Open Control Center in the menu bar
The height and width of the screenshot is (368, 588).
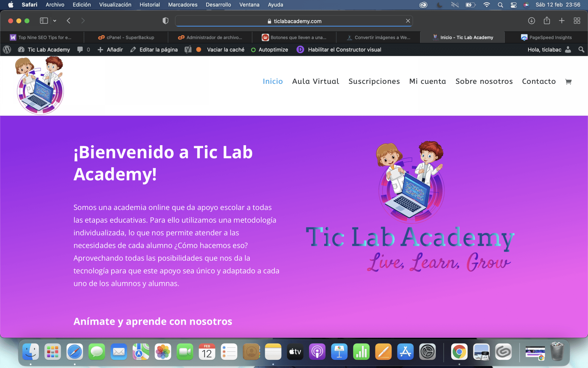pos(513,5)
